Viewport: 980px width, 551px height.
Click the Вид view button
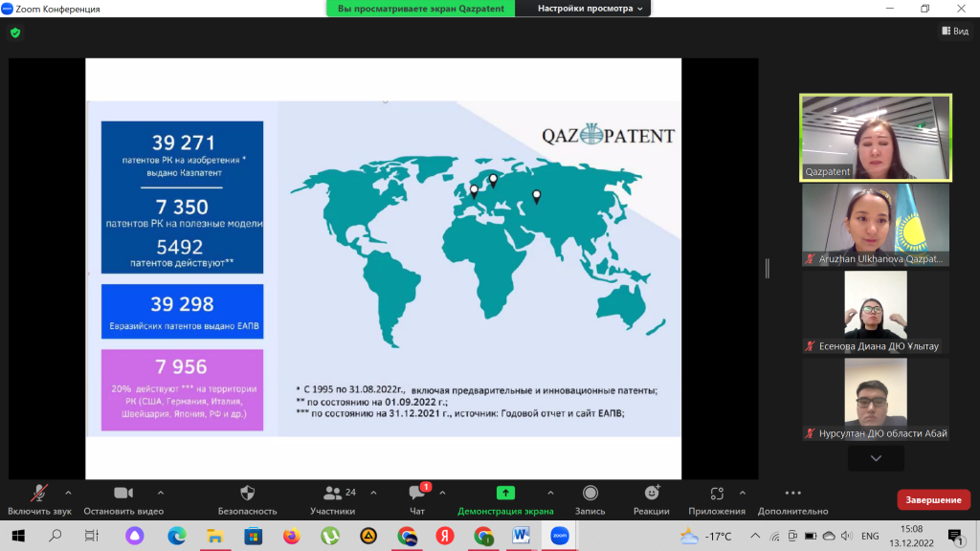point(954,32)
